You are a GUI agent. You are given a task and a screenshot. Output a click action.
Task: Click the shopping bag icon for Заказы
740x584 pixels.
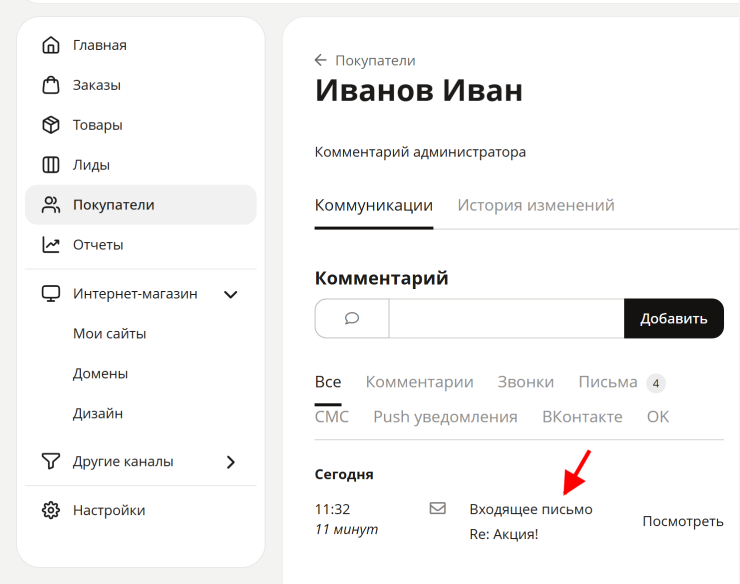pyautogui.click(x=51, y=85)
